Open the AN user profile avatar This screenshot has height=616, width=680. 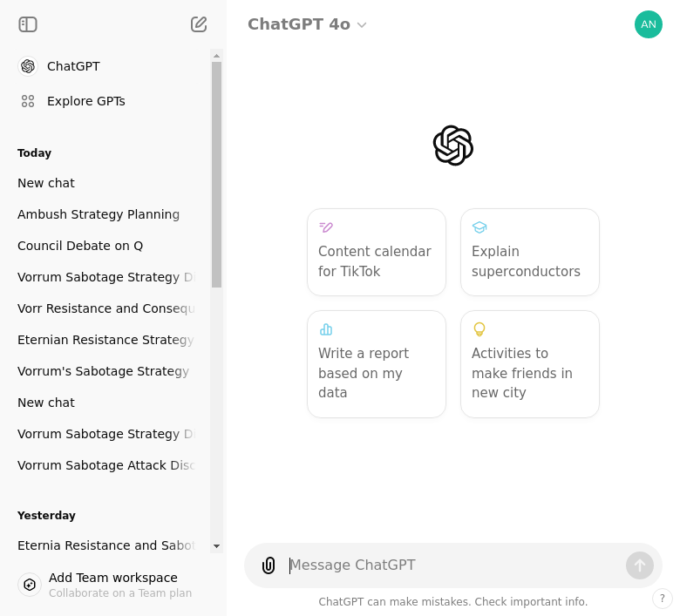[x=649, y=24]
